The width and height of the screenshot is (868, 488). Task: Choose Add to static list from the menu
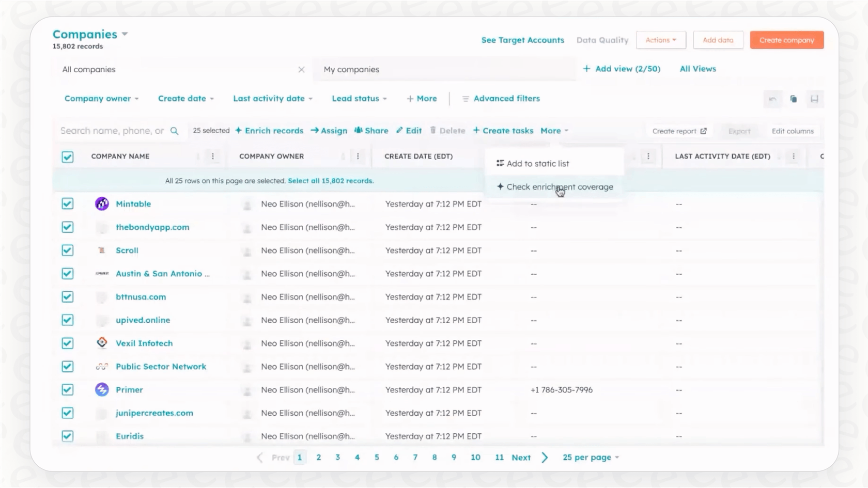point(538,163)
